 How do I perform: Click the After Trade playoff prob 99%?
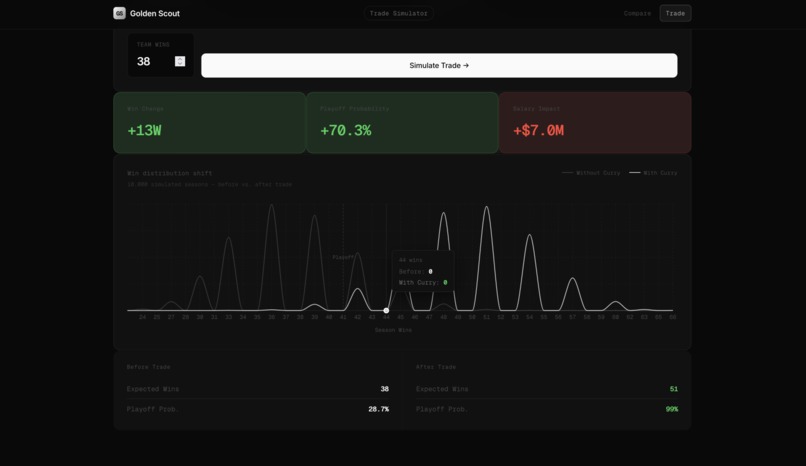pyautogui.click(x=672, y=409)
